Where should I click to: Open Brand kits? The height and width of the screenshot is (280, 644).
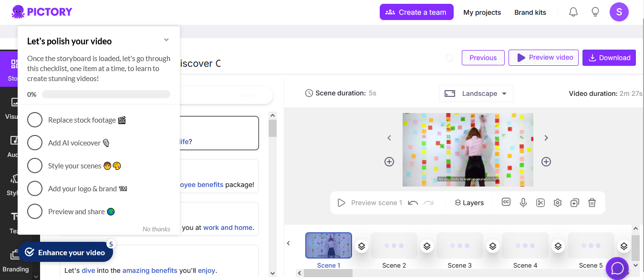pyautogui.click(x=530, y=12)
